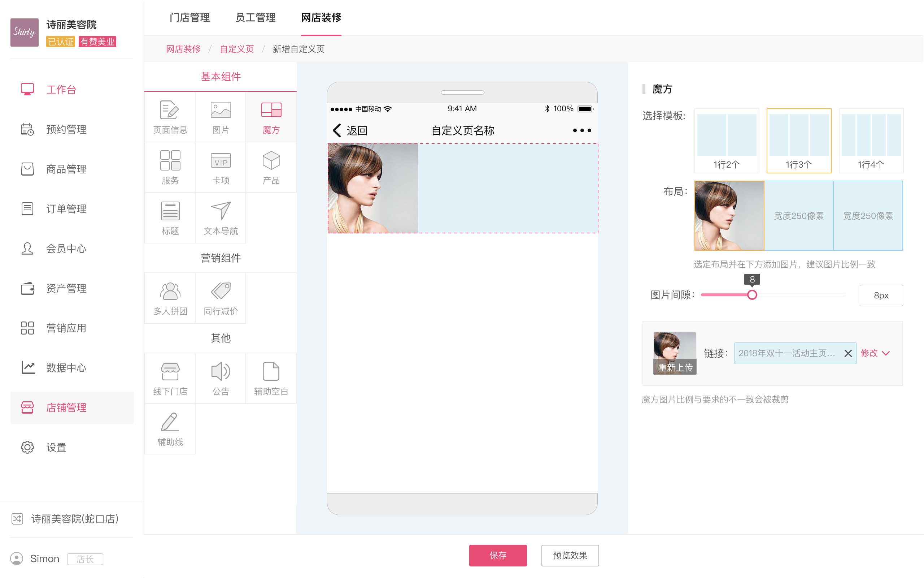Choose the 1行2个 template
The image size is (924, 578).
[727, 141]
